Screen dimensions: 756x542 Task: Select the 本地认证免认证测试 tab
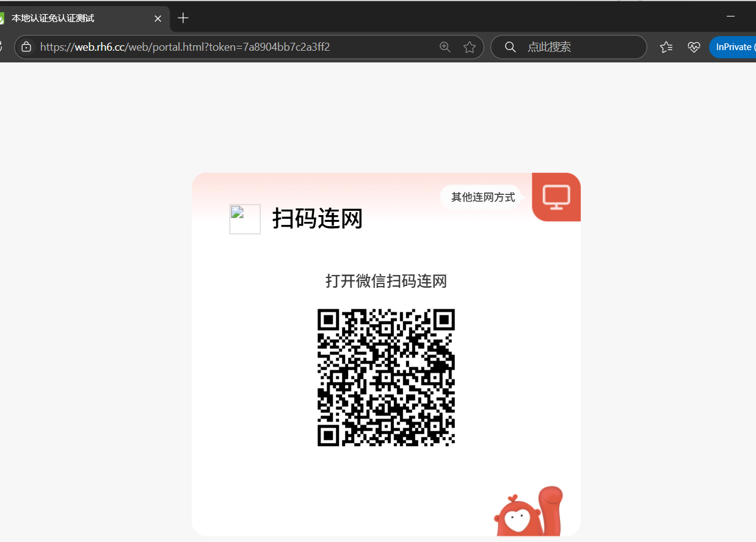73,18
